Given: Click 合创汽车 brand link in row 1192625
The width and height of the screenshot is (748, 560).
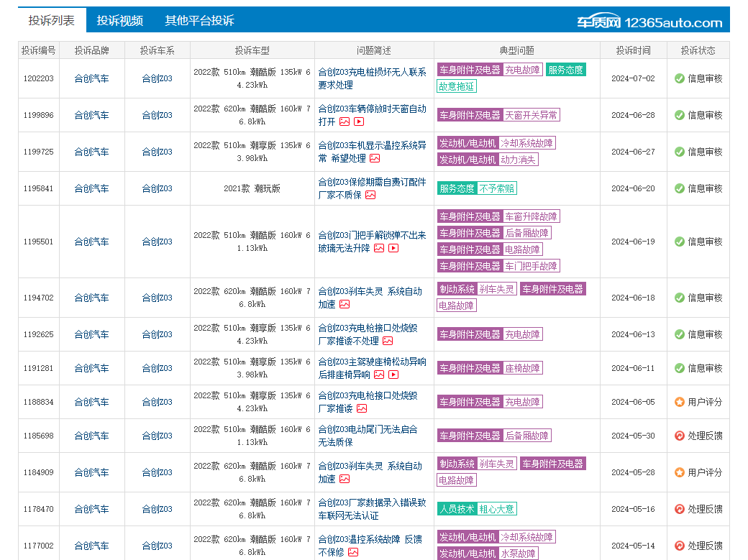Looking at the screenshot, I should pyautogui.click(x=91, y=335).
